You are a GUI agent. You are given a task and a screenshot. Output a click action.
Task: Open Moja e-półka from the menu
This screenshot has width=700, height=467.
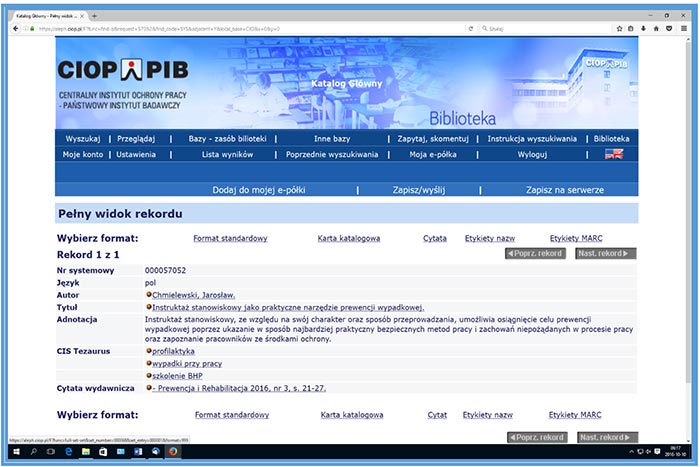(x=432, y=155)
